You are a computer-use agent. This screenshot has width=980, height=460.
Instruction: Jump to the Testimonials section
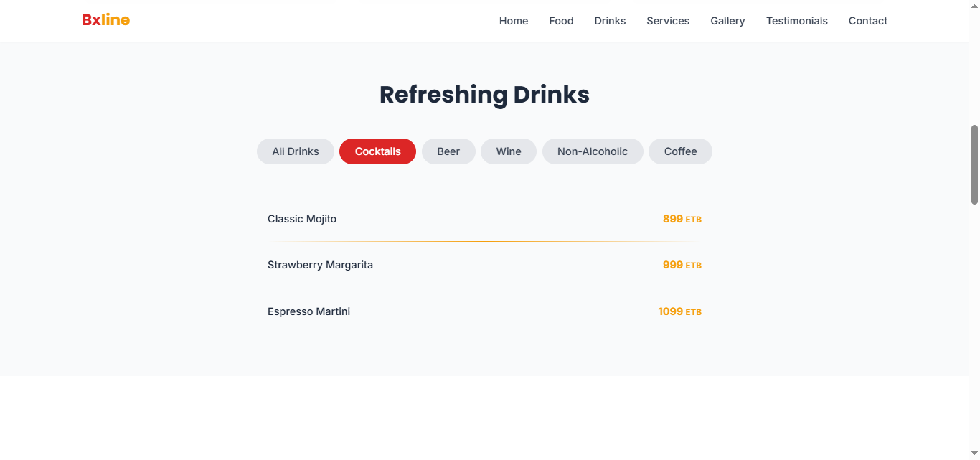coord(796,21)
